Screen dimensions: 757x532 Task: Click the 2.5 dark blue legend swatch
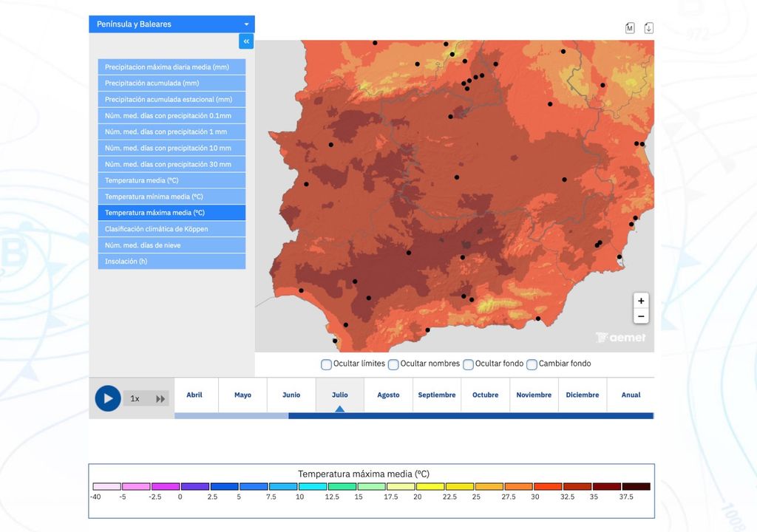(225, 487)
